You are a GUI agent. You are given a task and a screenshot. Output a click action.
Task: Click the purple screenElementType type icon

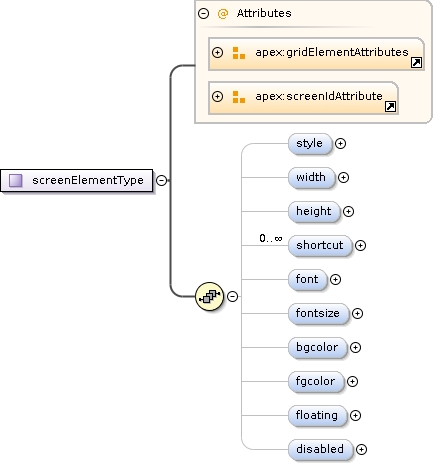click(x=15, y=180)
